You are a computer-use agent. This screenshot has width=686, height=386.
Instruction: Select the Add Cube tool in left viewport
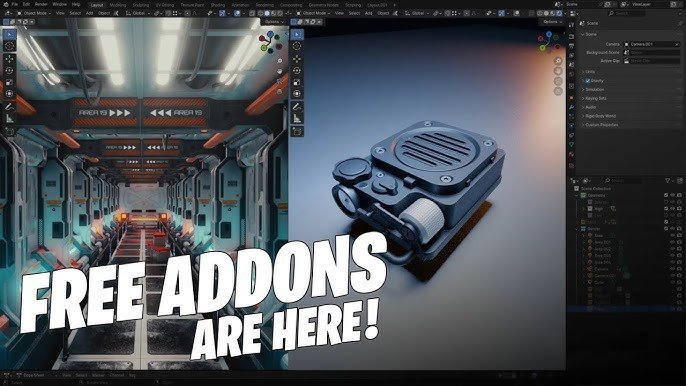pyautogui.click(x=9, y=131)
